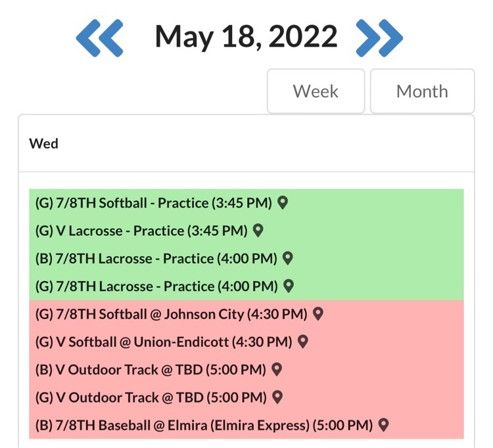This screenshot has height=448, width=493.
Task: Advance to next day with right double-chevron
Action: 379,37
